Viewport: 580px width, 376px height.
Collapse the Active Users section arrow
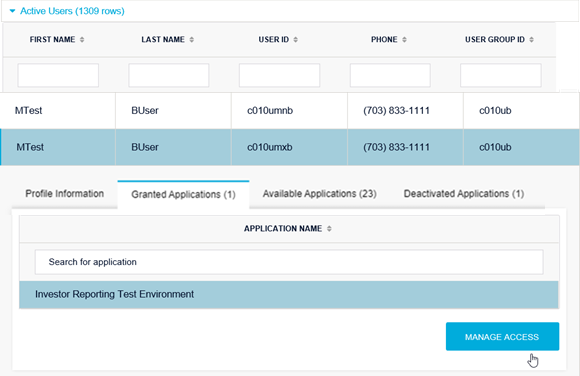coord(12,11)
